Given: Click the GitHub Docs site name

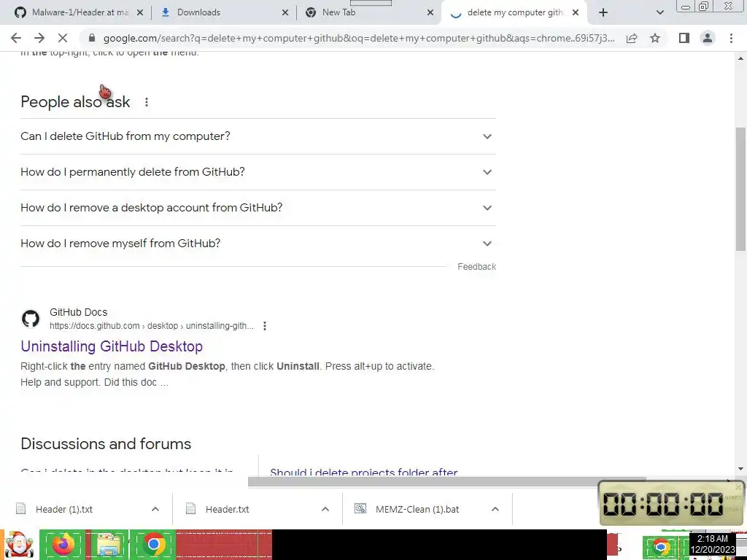Looking at the screenshot, I should pyautogui.click(x=79, y=312).
